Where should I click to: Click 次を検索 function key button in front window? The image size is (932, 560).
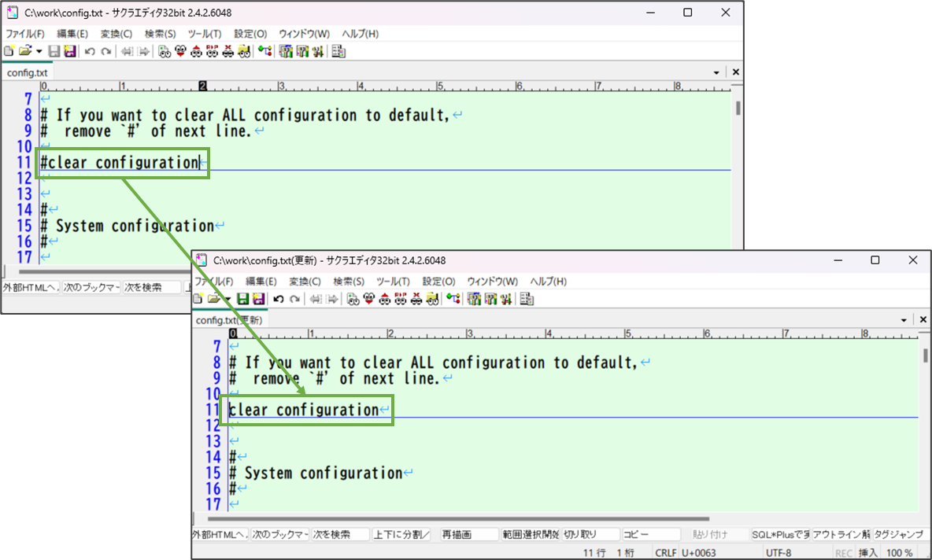pyautogui.click(x=341, y=535)
